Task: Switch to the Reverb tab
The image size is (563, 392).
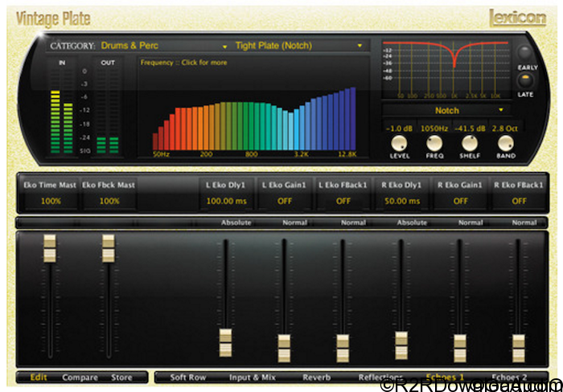Action: [316, 378]
